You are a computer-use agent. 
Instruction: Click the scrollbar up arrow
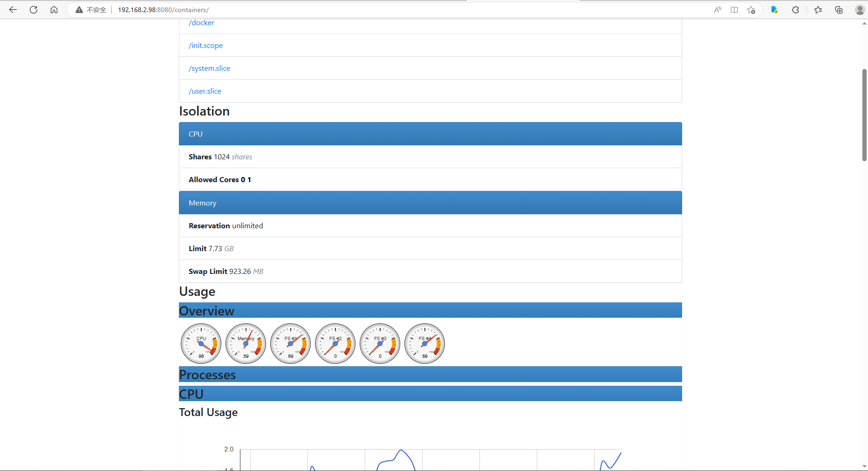point(864,23)
